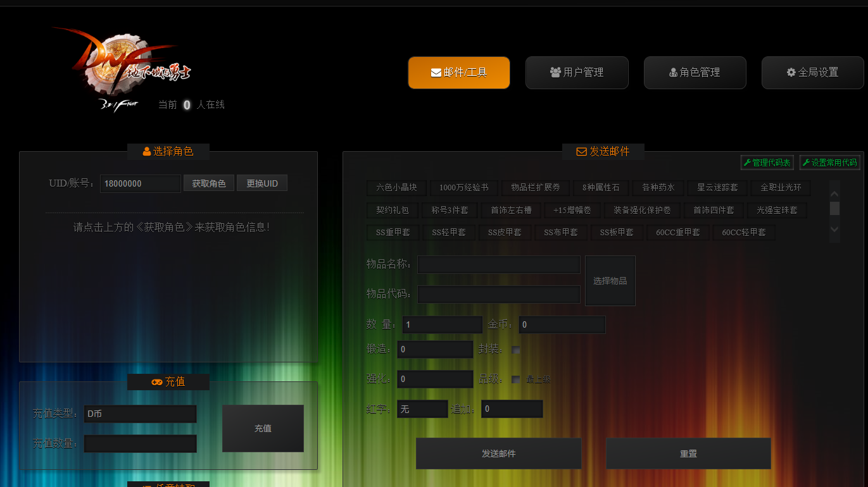Click the gear icon on 全局设置 button
The image size is (868, 487).
[791, 72]
